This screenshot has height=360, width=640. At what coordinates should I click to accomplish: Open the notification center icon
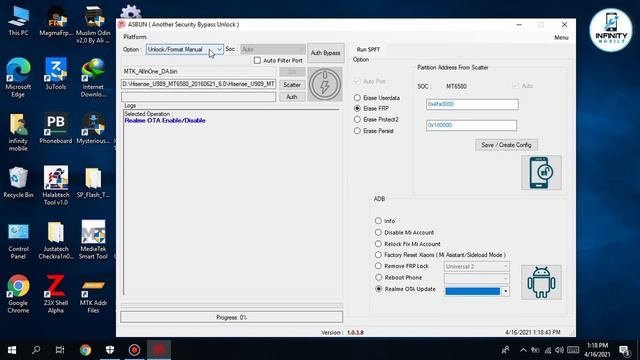point(624,350)
